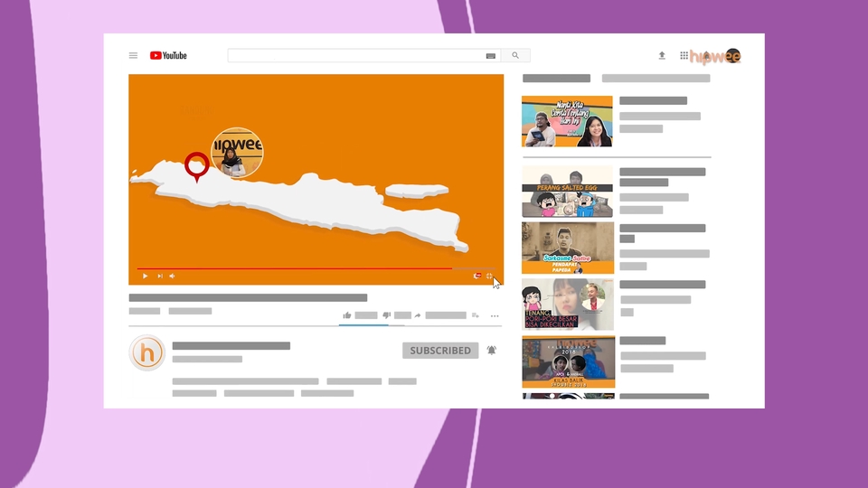Like the video with thumbs up
Screen dimensions: 868x488
click(347, 315)
